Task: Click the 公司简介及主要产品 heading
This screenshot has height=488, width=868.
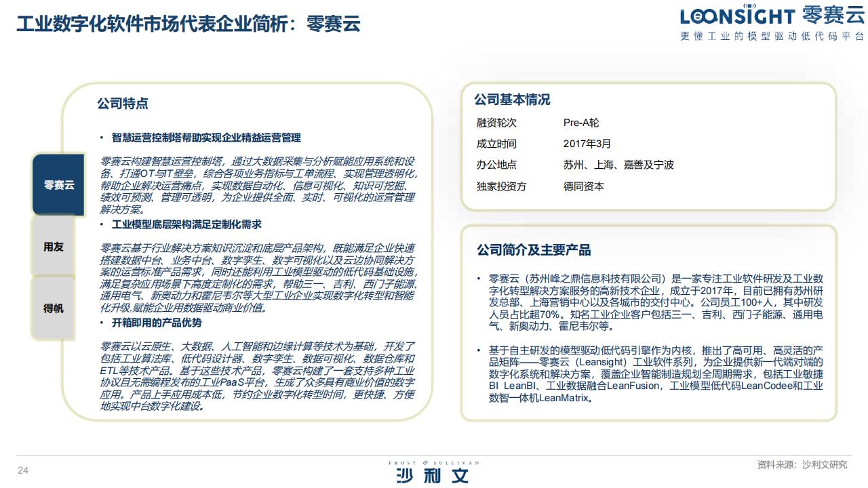Action: [x=534, y=250]
